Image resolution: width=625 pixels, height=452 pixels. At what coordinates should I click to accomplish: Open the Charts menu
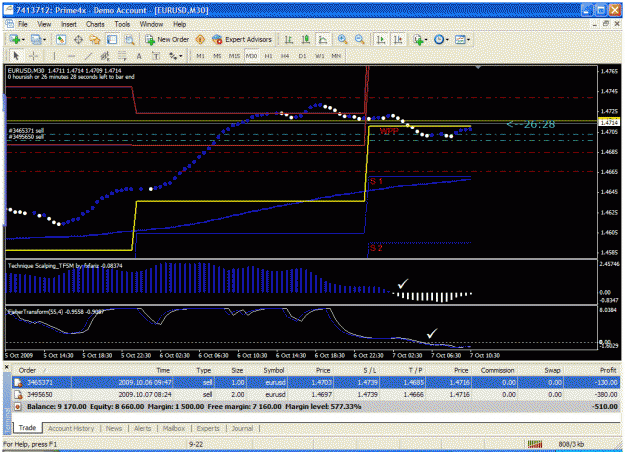pos(95,24)
